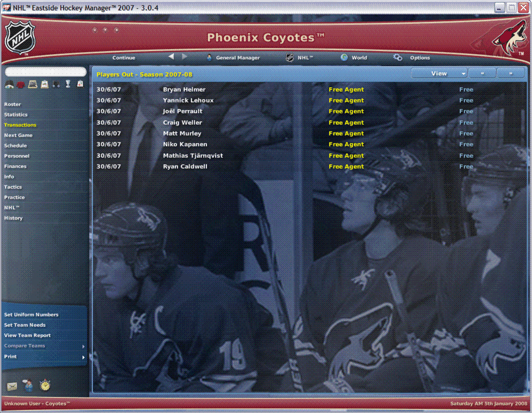The image size is (532, 413).
Task: Click the sidebar search field
Action: coord(46,72)
